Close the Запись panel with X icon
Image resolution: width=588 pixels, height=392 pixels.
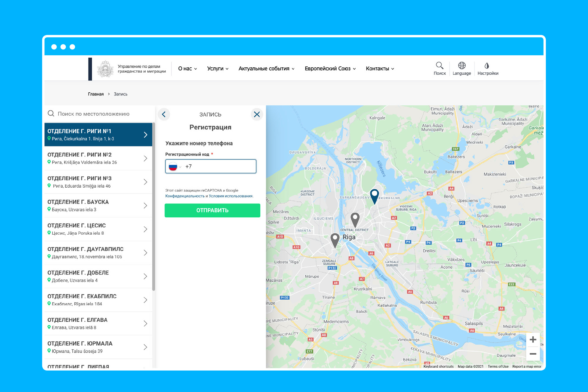pyautogui.click(x=256, y=114)
